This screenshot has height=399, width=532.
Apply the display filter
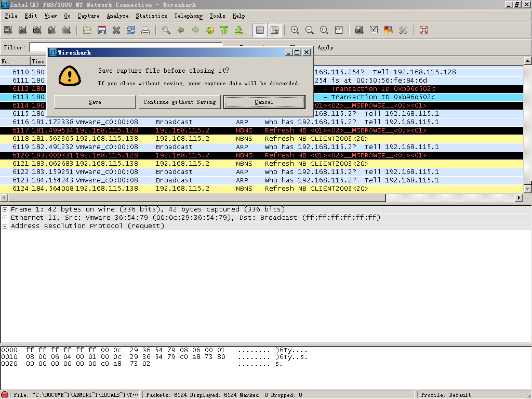[x=326, y=47]
